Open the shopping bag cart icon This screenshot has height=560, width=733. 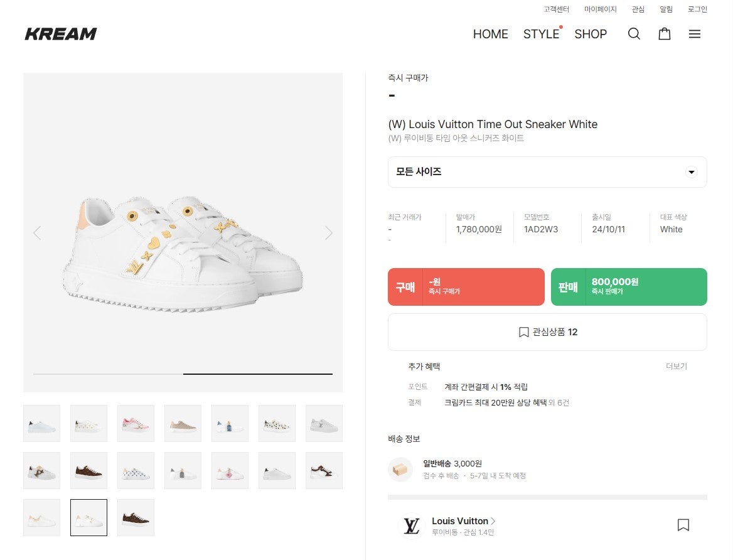(664, 34)
